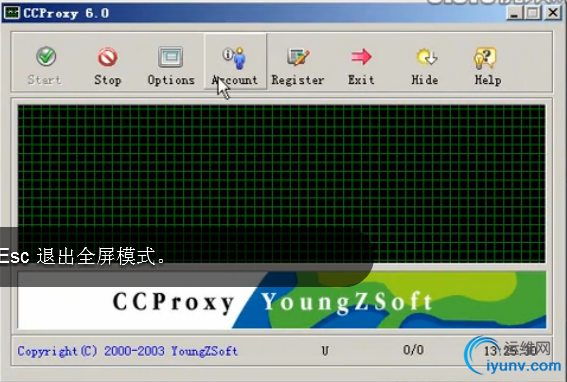567x382 pixels.
Task: Hide CCProxy to the tray
Action: point(425,66)
